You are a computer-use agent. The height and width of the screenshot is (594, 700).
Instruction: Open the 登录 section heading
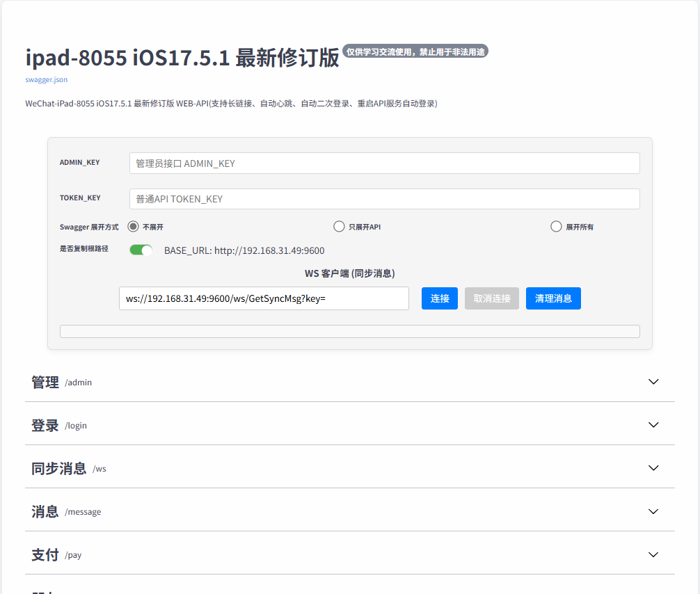click(45, 425)
